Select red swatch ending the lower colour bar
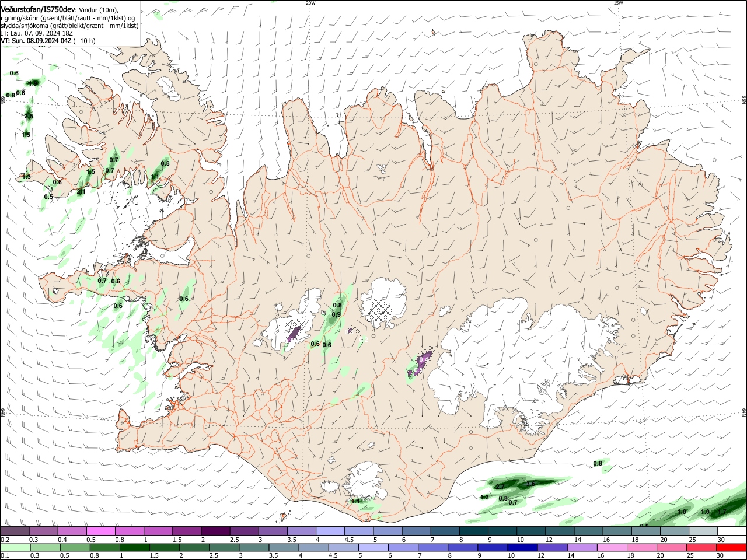 (732, 547)
